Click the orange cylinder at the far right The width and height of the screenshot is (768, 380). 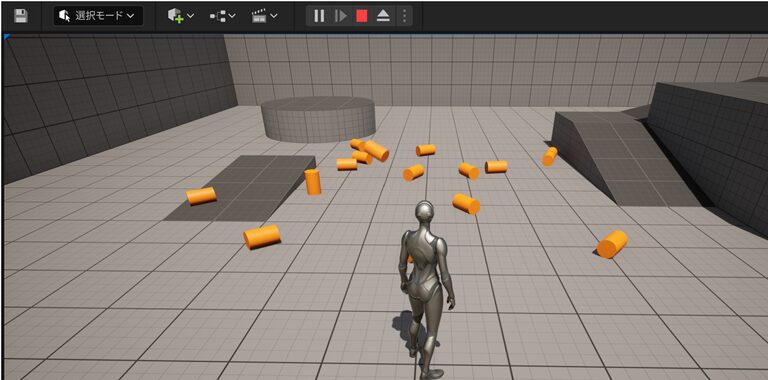(612, 244)
